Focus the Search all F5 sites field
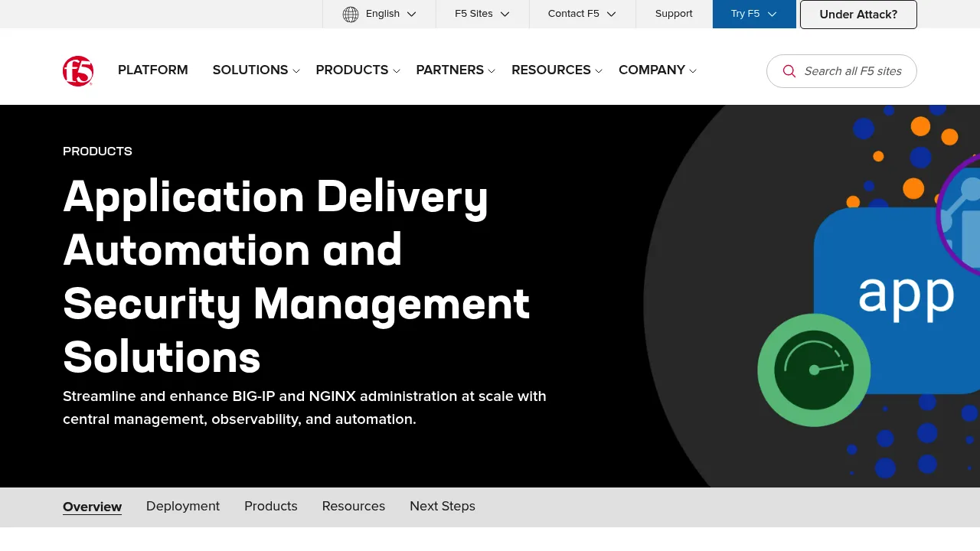 841,71
